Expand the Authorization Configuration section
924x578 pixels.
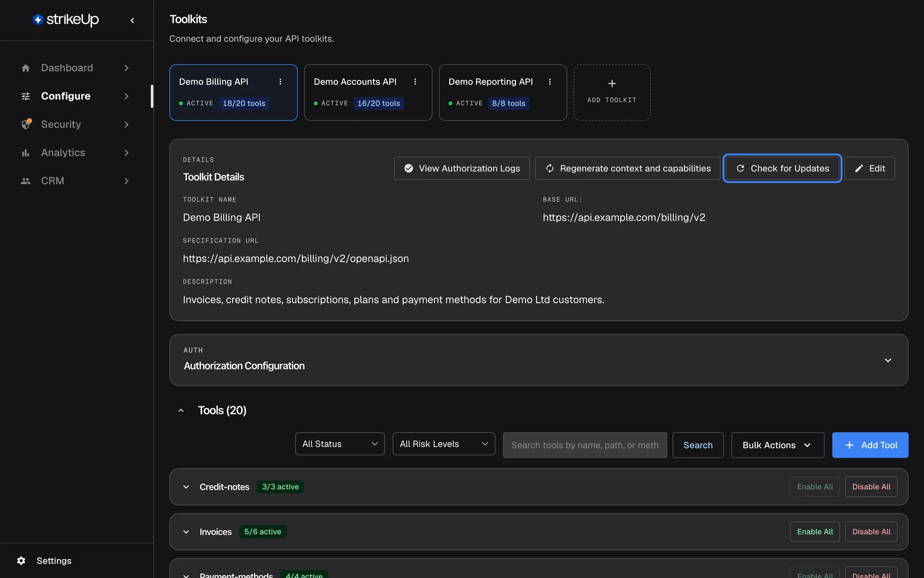coord(888,360)
